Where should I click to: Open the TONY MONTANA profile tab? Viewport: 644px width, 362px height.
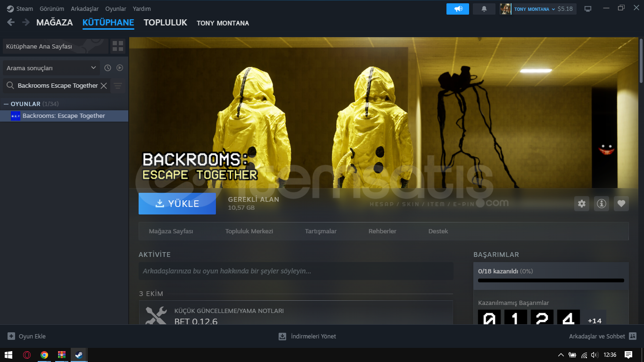tap(223, 23)
